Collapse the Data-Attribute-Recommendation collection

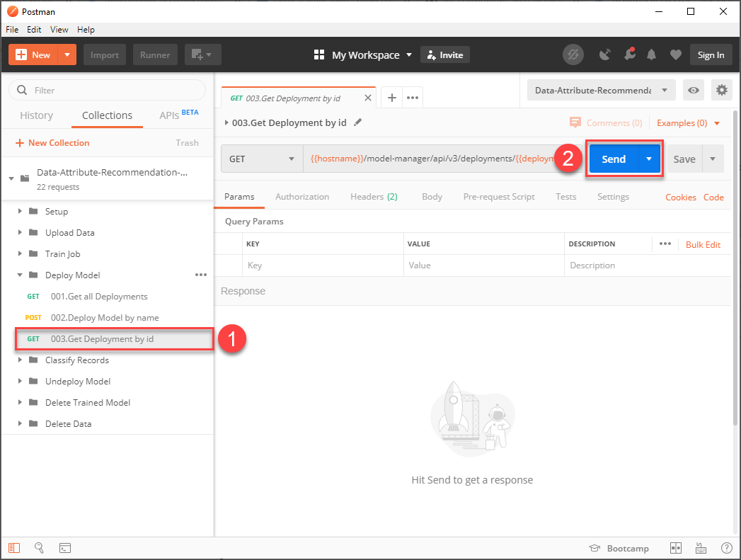[x=11, y=178]
